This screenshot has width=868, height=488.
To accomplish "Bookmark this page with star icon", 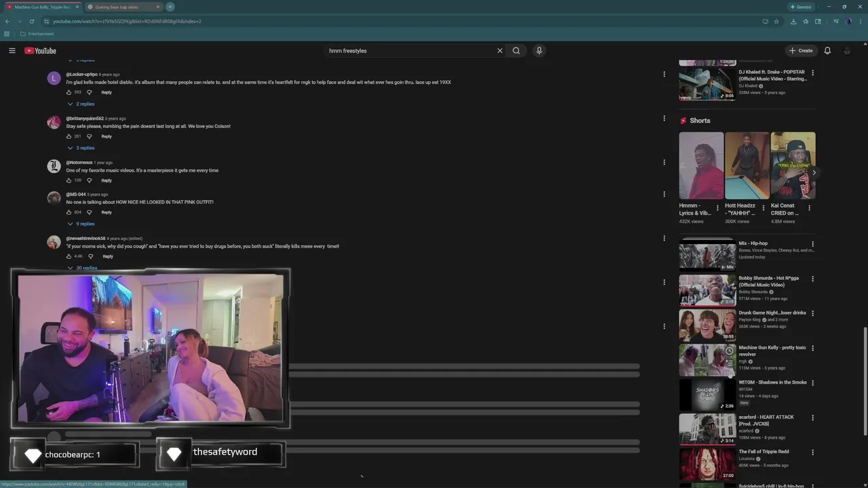I will [x=776, y=21].
